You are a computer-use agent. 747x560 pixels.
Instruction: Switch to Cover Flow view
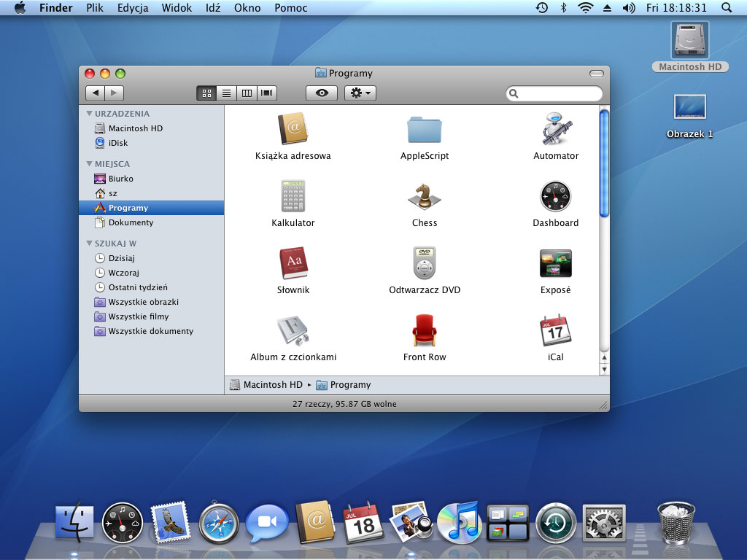click(267, 93)
